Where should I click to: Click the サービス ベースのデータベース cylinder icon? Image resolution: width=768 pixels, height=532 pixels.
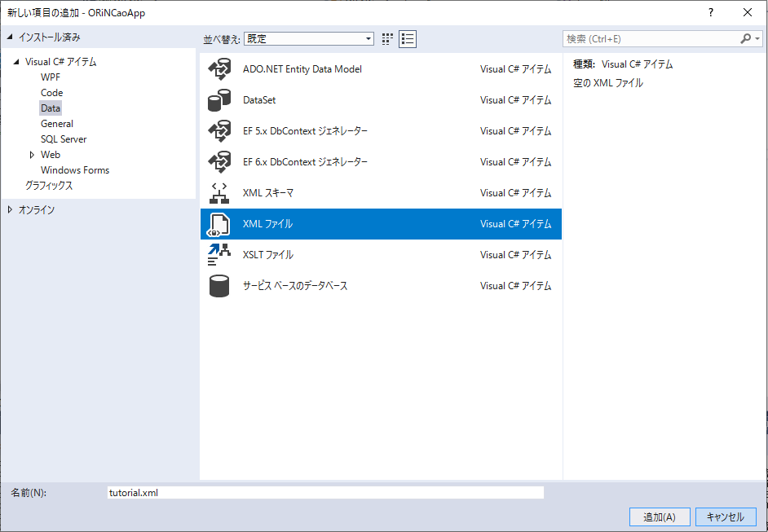[x=219, y=286]
